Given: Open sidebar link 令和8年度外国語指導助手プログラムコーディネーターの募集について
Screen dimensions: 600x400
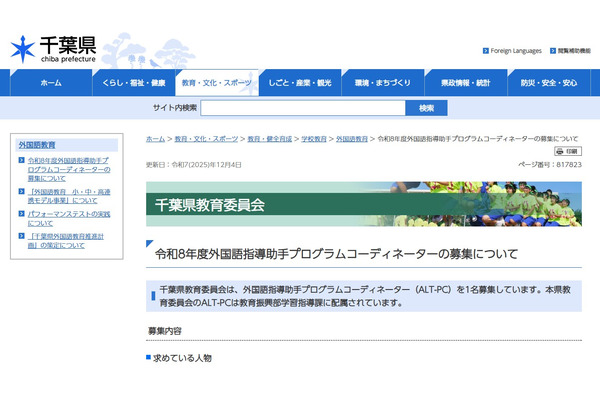Looking at the screenshot, I should click(68, 169).
